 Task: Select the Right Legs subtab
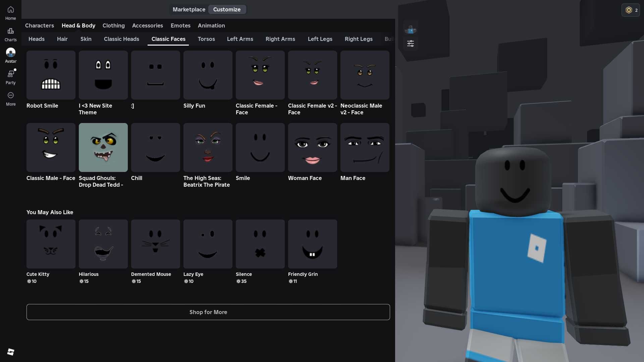click(359, 39)
